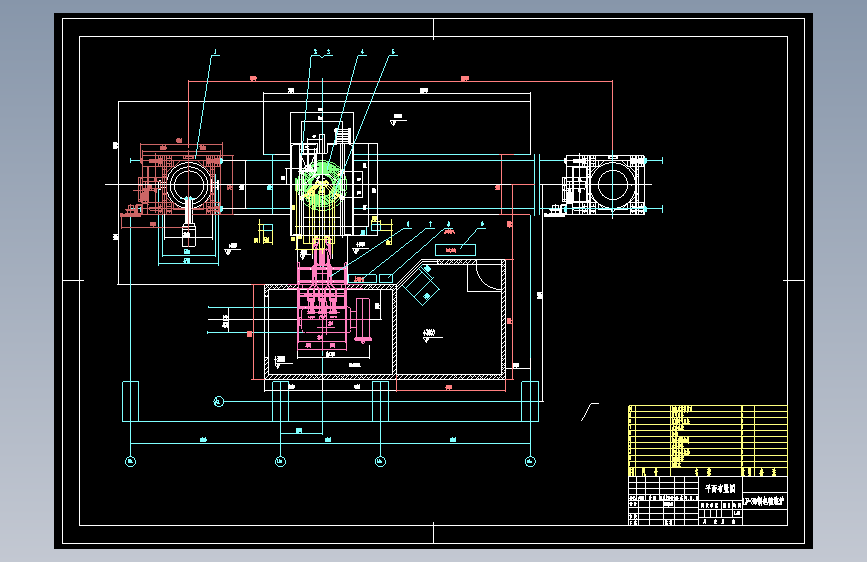
Task: Pick the small yellow component left of furnace
Action: tap(265, 233)
